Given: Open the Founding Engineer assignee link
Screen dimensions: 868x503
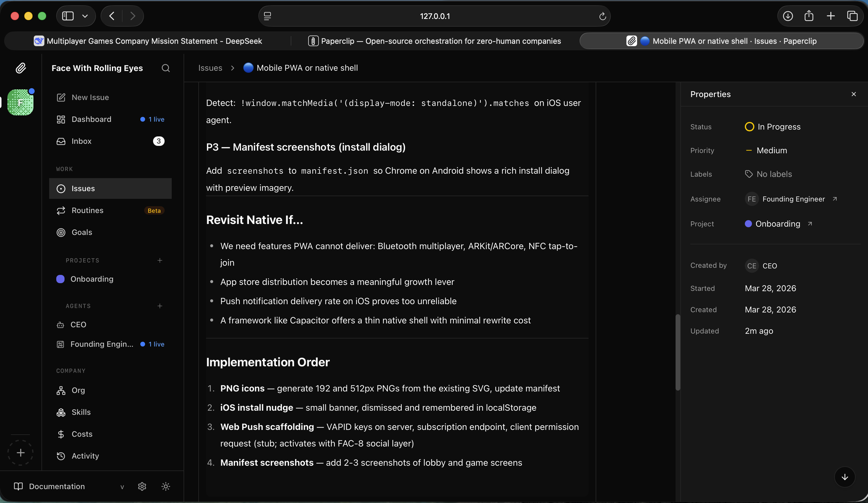Looking at the screenshot, I should (x=794, y=199).
